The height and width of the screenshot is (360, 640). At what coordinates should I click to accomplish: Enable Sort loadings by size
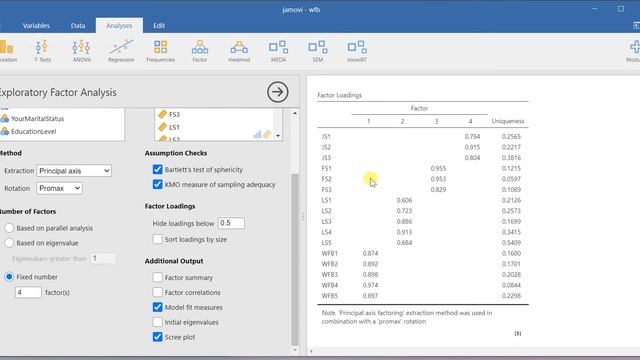click(x=157, y=239)
